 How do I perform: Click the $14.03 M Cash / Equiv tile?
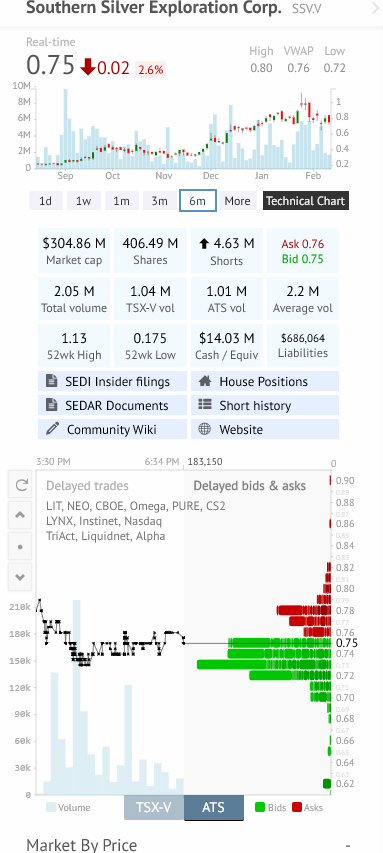pos(227,346)
